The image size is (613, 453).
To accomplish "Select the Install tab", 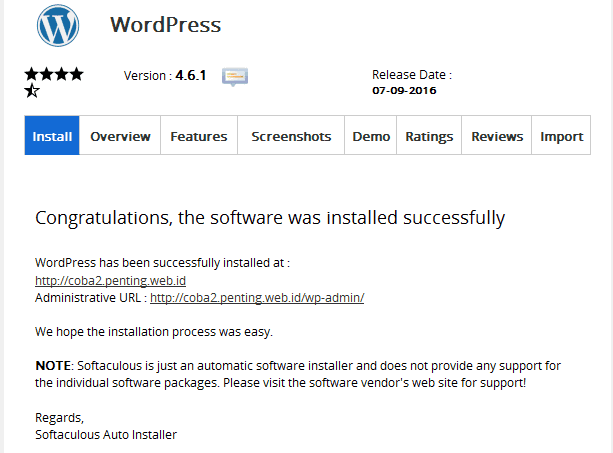I will (52, 135).
